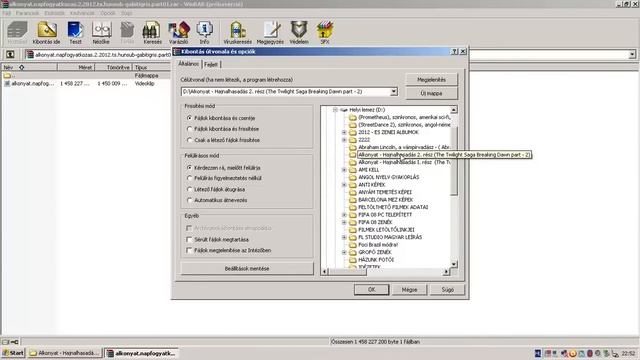Screen dimensions: 640x360
Task: Click the Teszt toolbar icon
Action: point(75,33)
